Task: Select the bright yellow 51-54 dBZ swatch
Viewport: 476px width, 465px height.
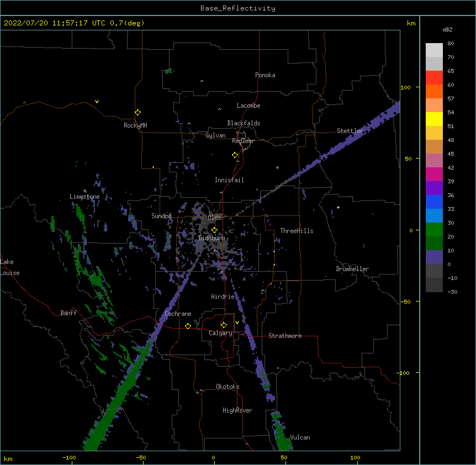Action: pyautogui.click(x=434, y=119)
